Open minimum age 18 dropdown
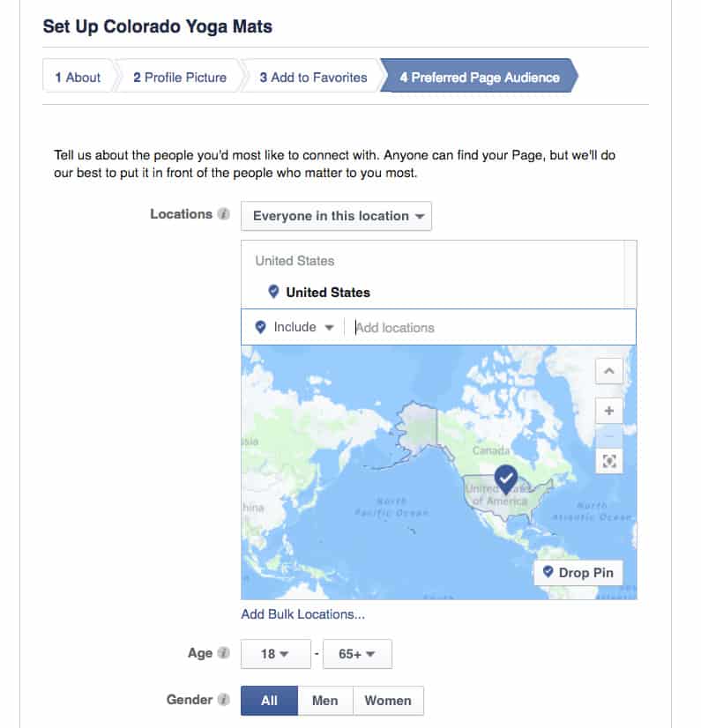The width and height of the screenshot is (701, 728). (x=275, y=654)
